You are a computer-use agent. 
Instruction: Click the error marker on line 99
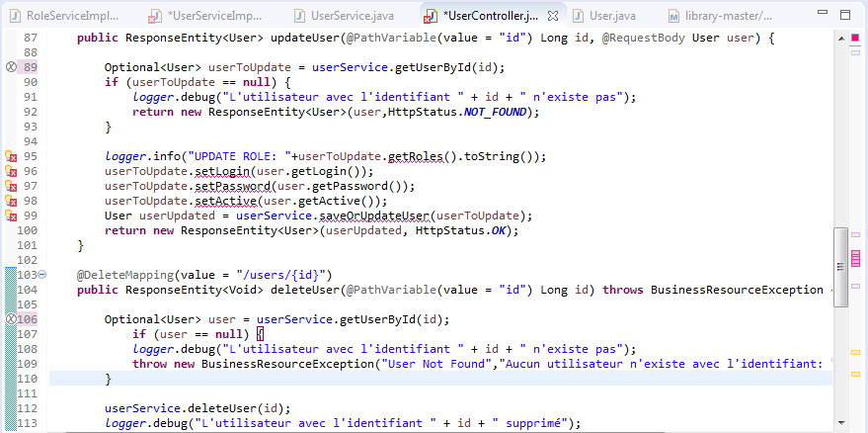(11, 216)
